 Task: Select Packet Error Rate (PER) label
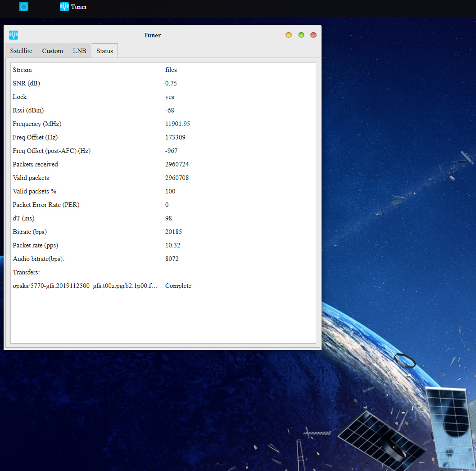pos(46,205)
